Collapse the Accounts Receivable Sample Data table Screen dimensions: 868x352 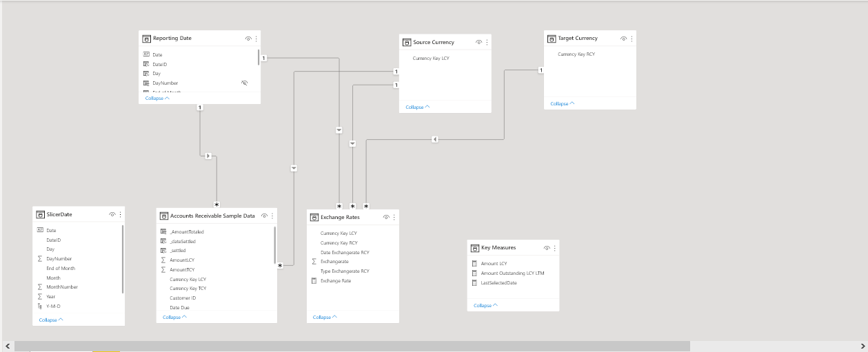tap(175, 317)
